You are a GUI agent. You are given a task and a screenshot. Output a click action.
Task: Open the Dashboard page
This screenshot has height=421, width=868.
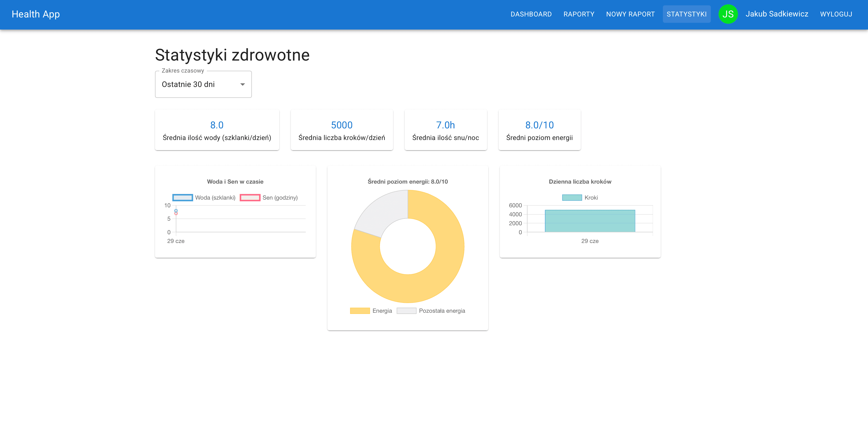(x=531, y=14)
